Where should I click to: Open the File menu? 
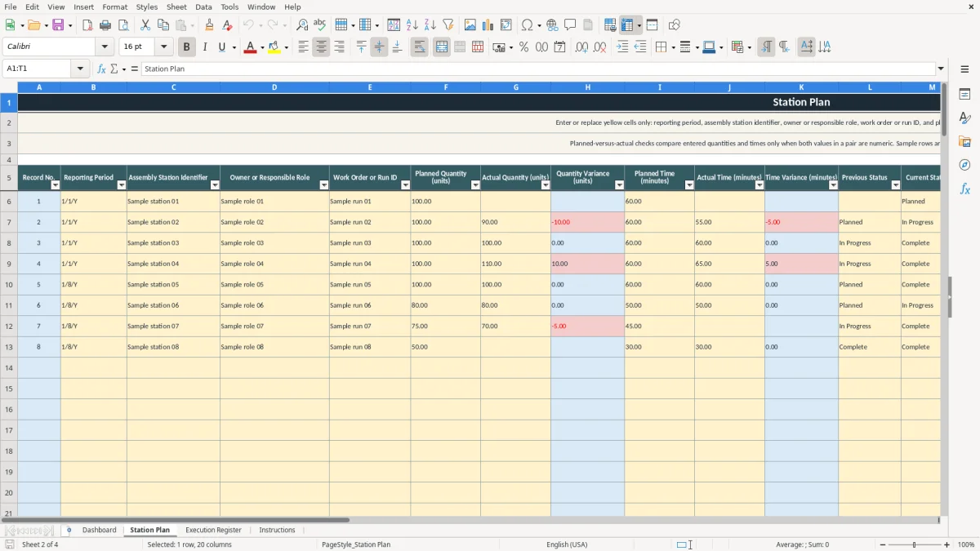11,7
